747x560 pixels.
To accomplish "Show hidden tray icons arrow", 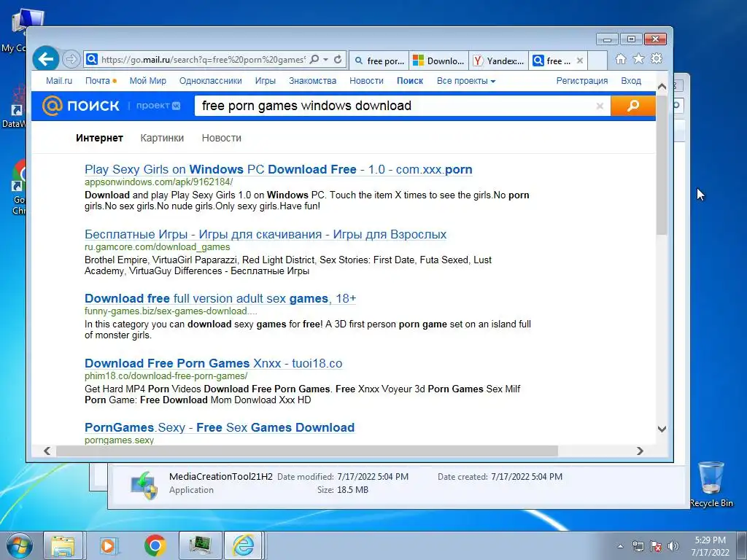I will [x=620, y=546].
